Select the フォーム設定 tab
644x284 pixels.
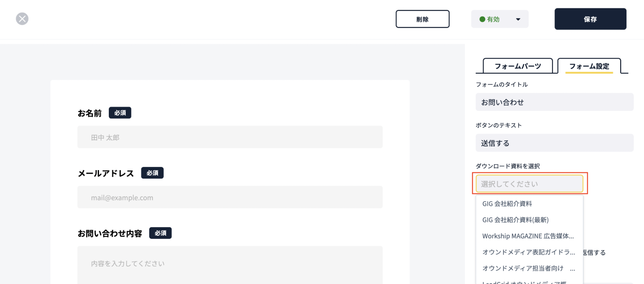click(589, 66)
